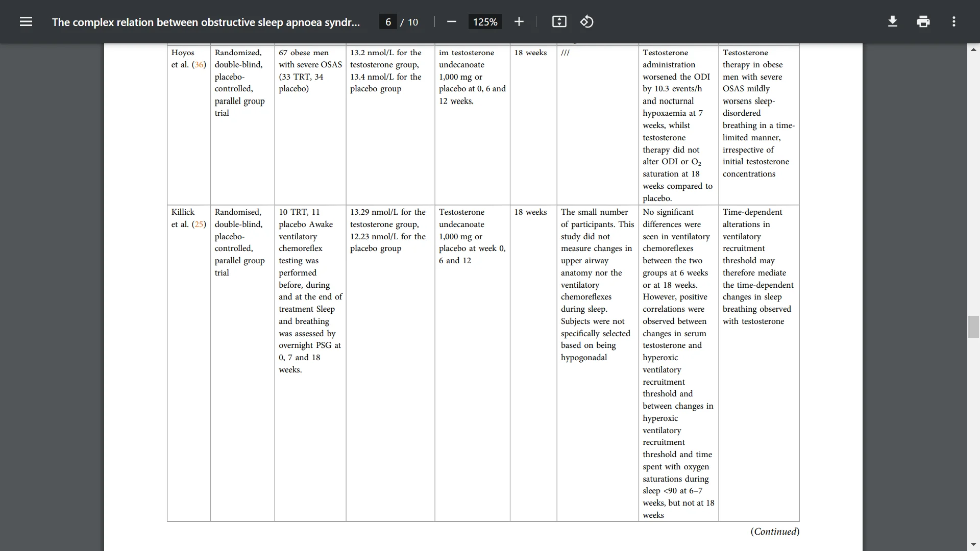Viewport: 980px width, 551px height.
Task: Click the "Killick" author cell text
Action: [x=183, y=212]
